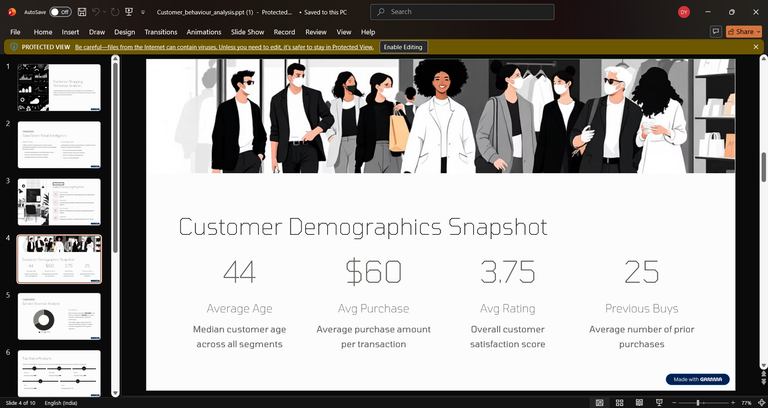Click the slide panel scroll up arrow
Viewport: 768px width, 408px height.
click(x=115, y=59)
